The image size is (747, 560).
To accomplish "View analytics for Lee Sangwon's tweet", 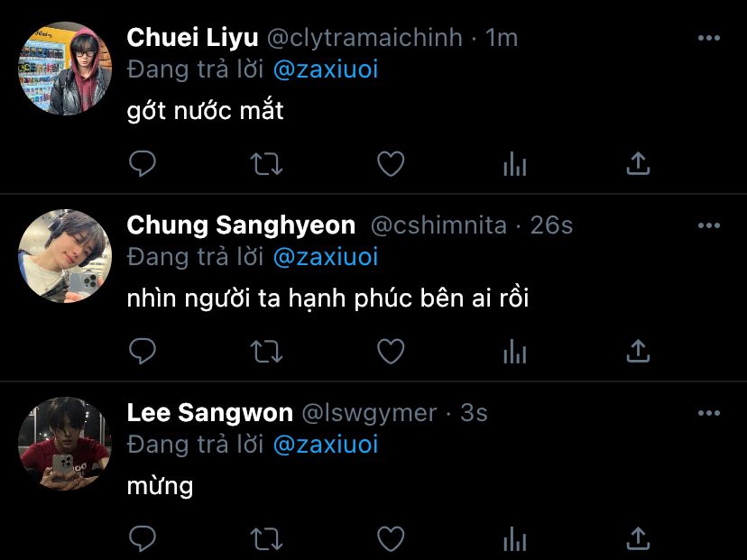I will click(514, 538).
